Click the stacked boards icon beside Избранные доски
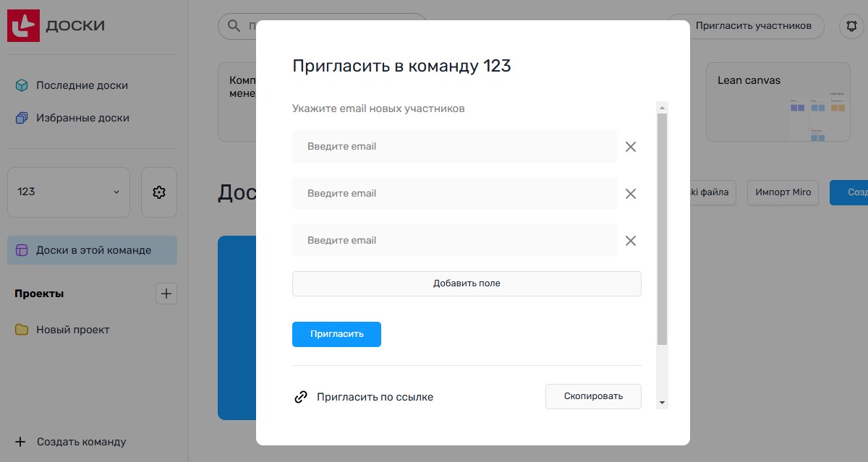This screenshot has width=868, height=462. point(22,118)
